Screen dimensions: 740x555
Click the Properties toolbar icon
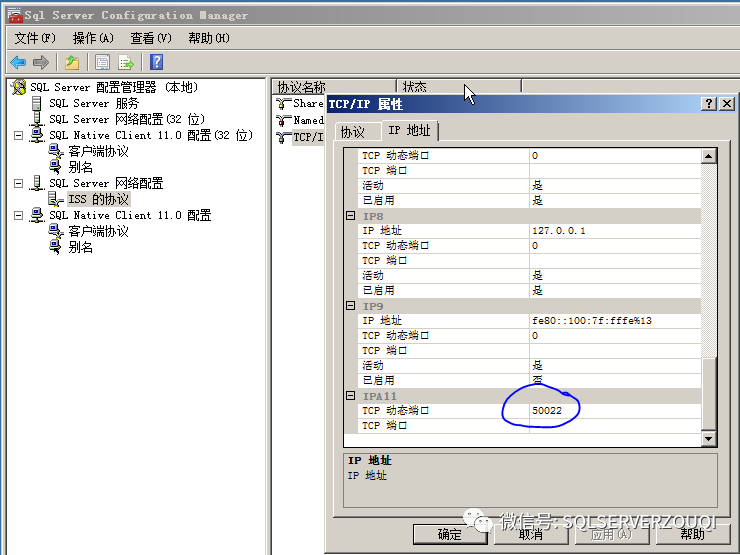102,62
